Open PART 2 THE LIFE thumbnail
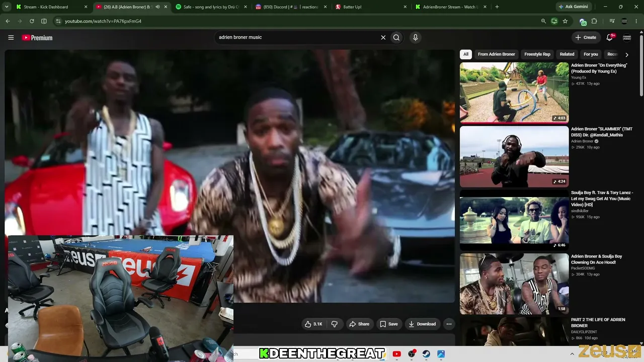Screen dimensions: 644x362 514,331
